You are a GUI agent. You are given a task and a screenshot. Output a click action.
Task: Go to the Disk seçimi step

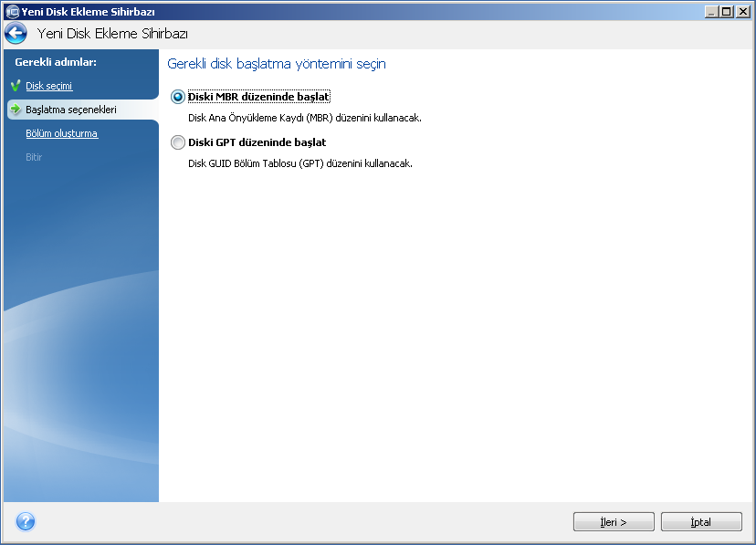pos(48,86)
